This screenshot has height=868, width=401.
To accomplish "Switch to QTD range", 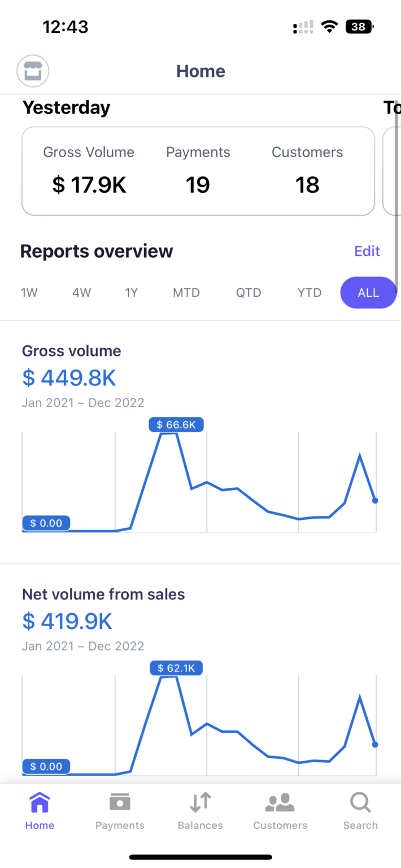I will click(249, 293).
